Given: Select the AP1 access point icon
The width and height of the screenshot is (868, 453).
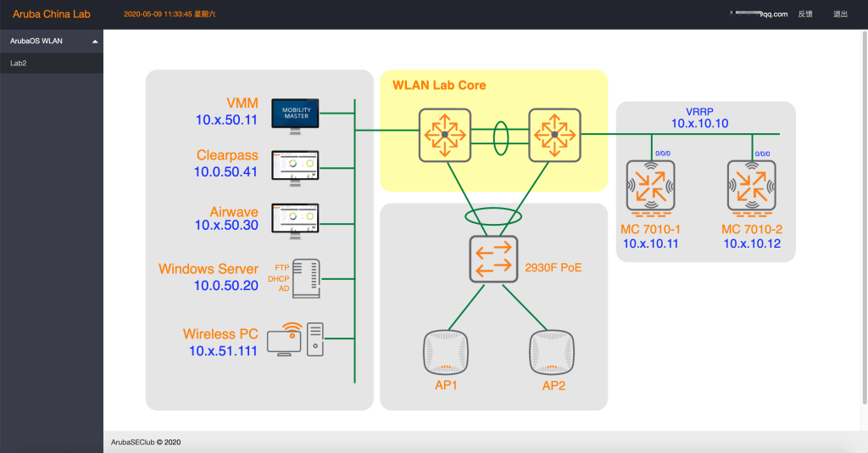Looking at the screenshot, I should click(x=446, y=353).
